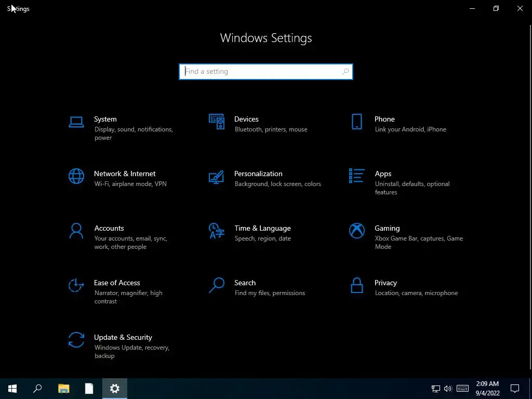Click 'Xbox Game Bar, captures, Game Mode' text
Viewport: 532px width, 399px height.
(419, 243)
